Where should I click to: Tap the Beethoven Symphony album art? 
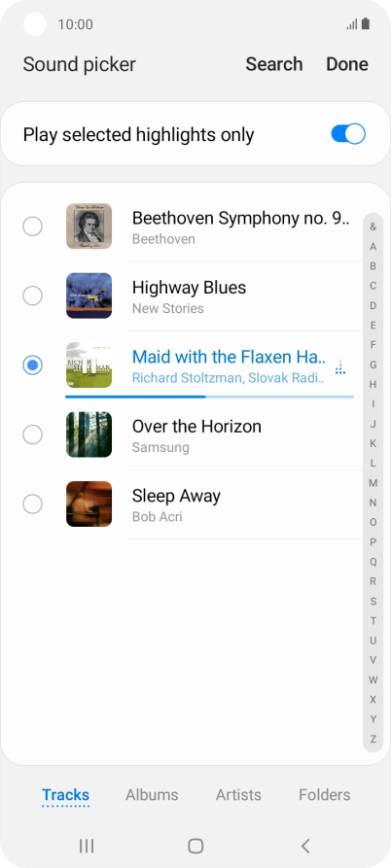click(x=89, y=226)
